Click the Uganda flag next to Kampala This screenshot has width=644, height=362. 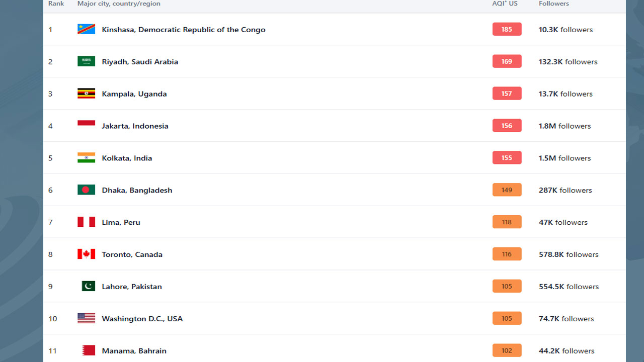click(x=86, y=94)
